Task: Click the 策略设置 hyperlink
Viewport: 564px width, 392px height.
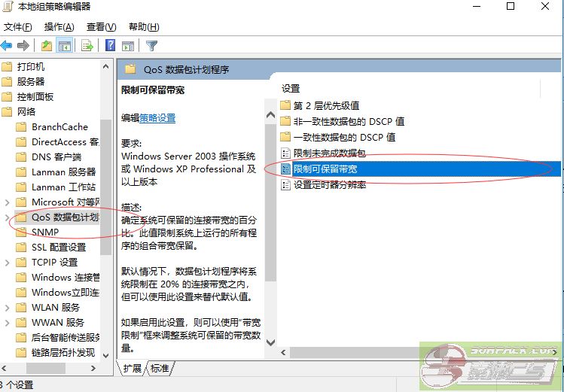Action: point(157,118)
